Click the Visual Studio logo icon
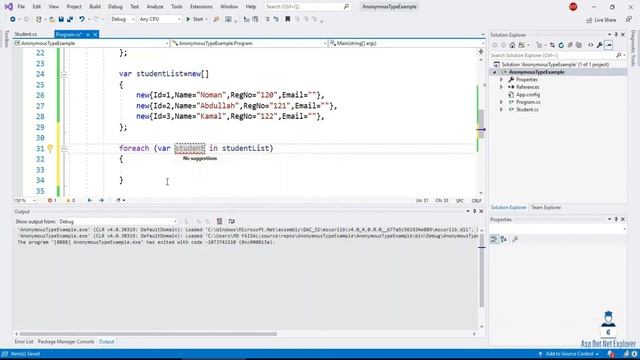 pyautogui.click(x=8, y=7)
